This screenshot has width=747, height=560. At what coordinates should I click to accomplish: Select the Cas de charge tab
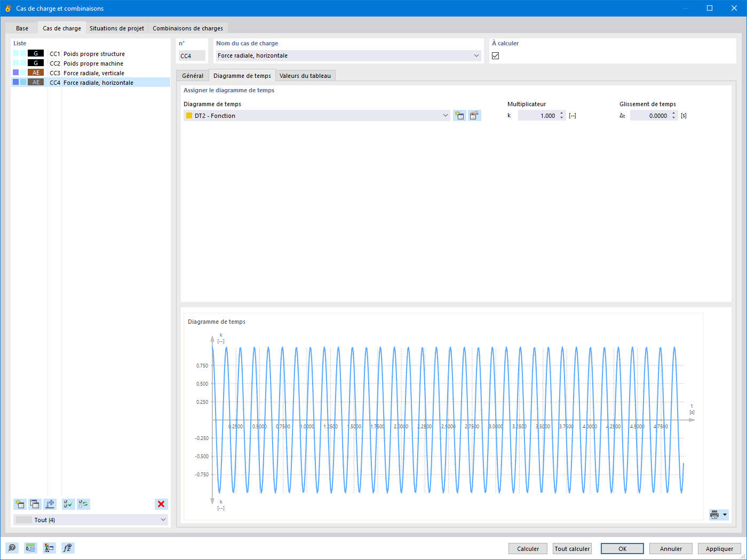pyautogui.click(x=62, y=28)
